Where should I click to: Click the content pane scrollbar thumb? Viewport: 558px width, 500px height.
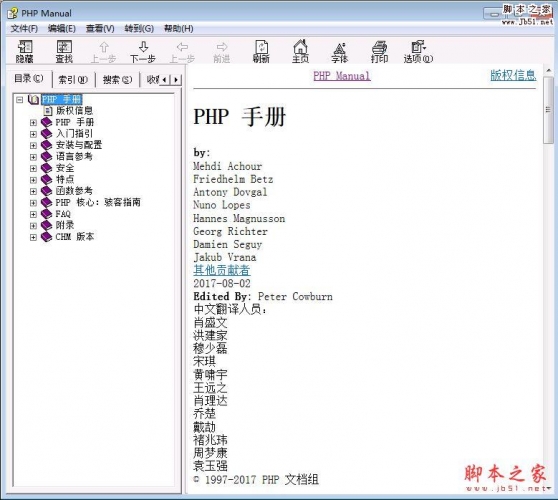tap(548, 110)
